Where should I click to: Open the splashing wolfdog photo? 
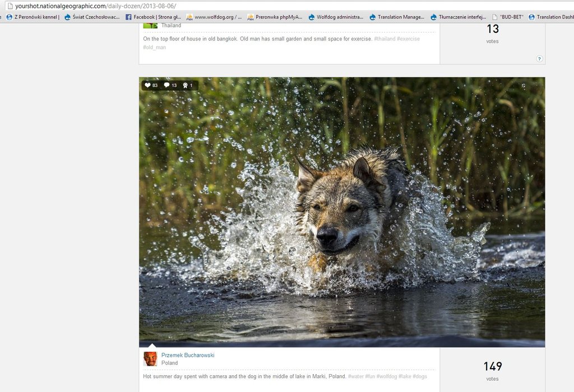point(342,212)
